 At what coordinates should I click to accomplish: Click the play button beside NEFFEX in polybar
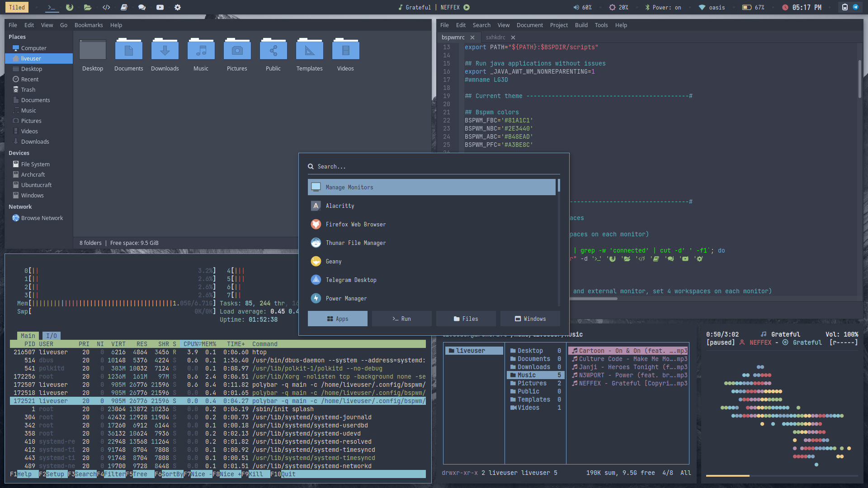point(467,7)
